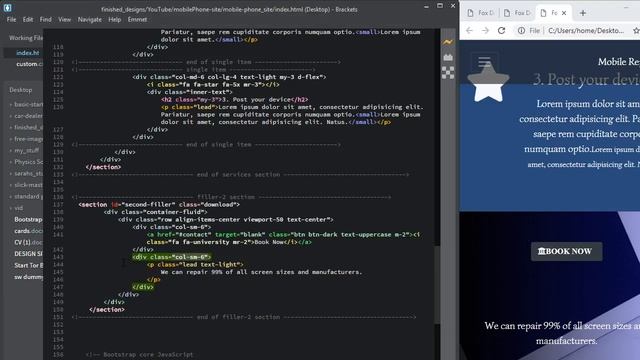640x360 pixels.
Task: Open the Emmet menu in Brackets
Action: [137, 19]
